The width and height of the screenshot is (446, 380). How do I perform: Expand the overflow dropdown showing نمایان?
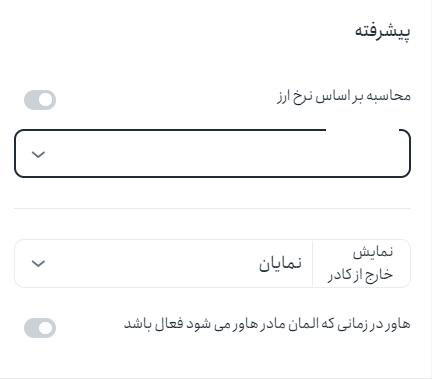212,263
